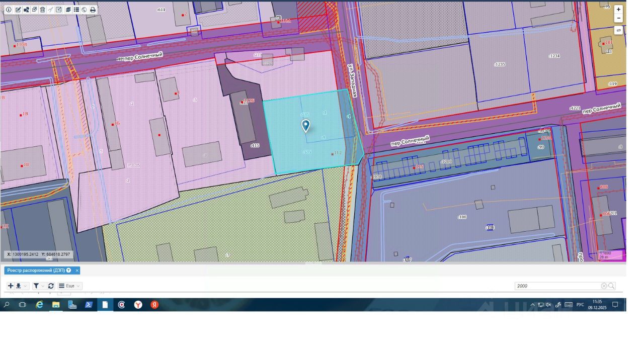Click the object information tool icon
The width and height of the screenshot is (644, 362).
click(9, 10)
